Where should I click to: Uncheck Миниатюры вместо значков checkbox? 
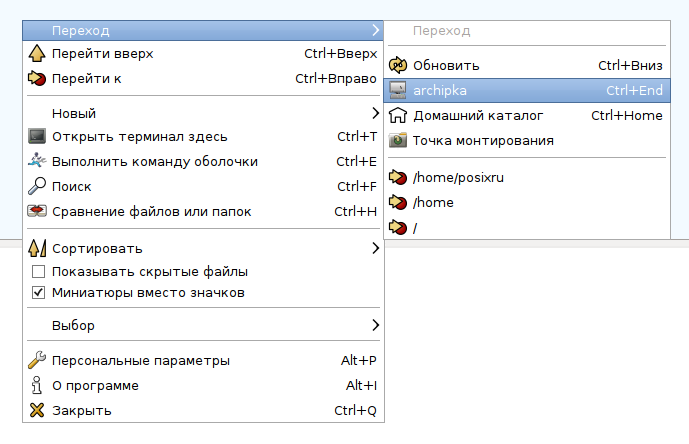tap(38, 292)
